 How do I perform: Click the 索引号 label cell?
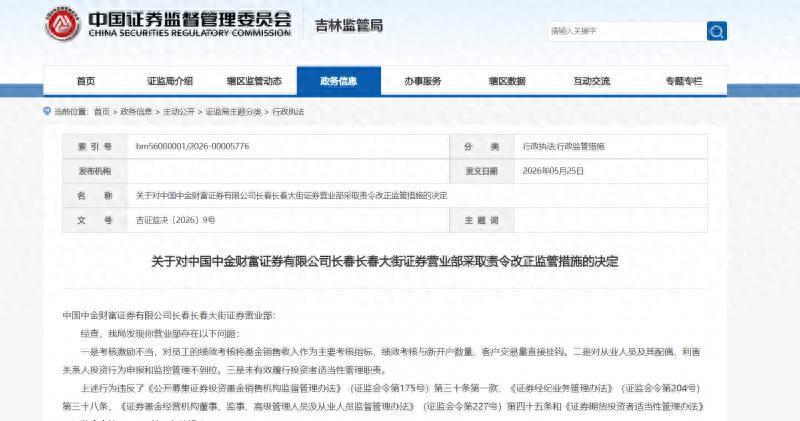click(95, 146)
